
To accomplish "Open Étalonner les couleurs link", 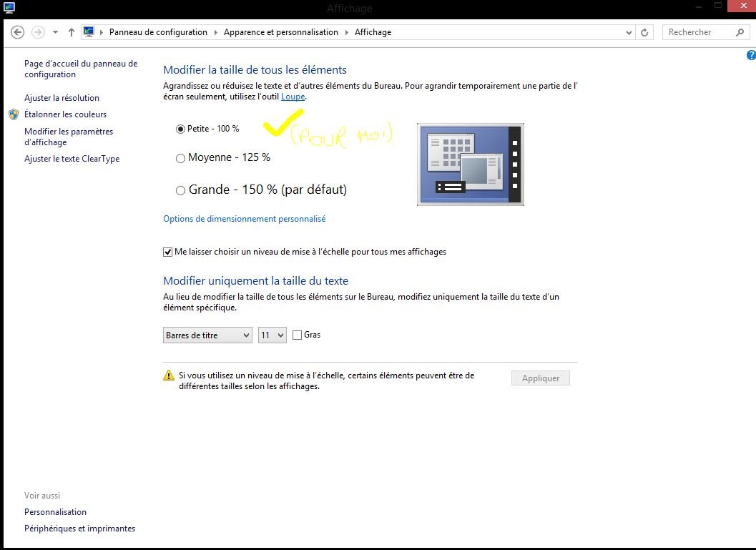I will pyautogui.click(x=66, y=114).
